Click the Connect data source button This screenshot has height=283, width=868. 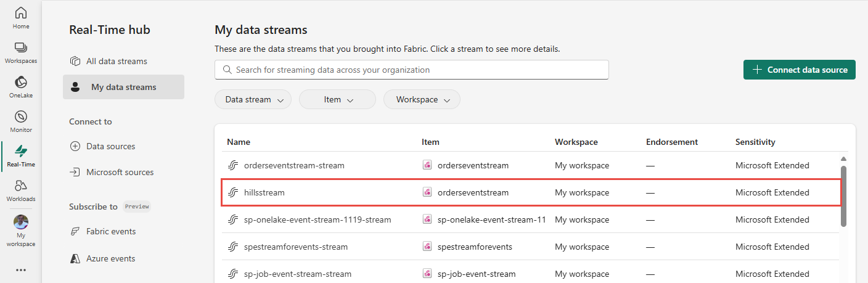click(x=799, y=70)
